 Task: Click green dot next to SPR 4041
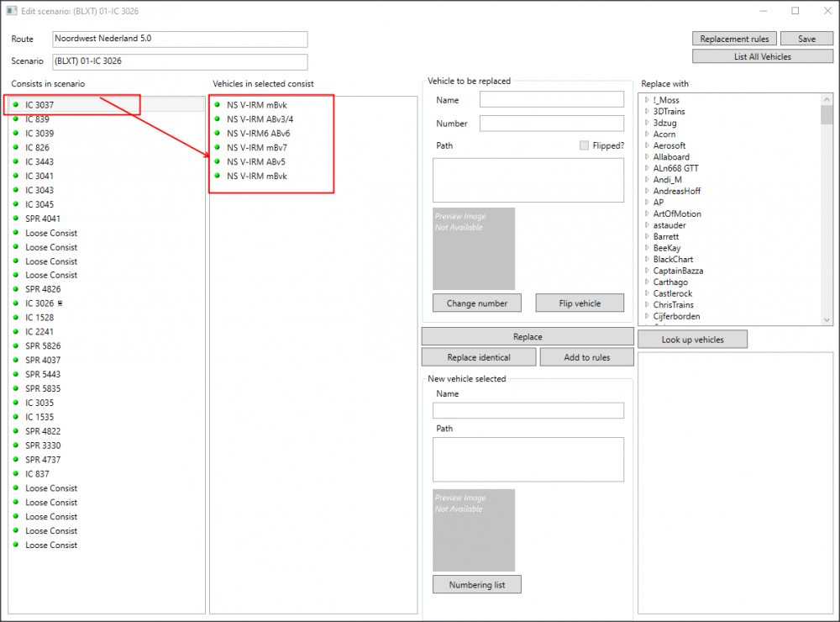coord(16,219)
